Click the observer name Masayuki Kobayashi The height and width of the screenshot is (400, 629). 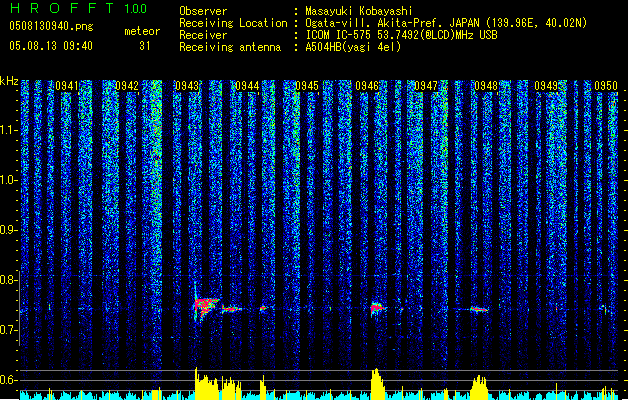[358, 11]
